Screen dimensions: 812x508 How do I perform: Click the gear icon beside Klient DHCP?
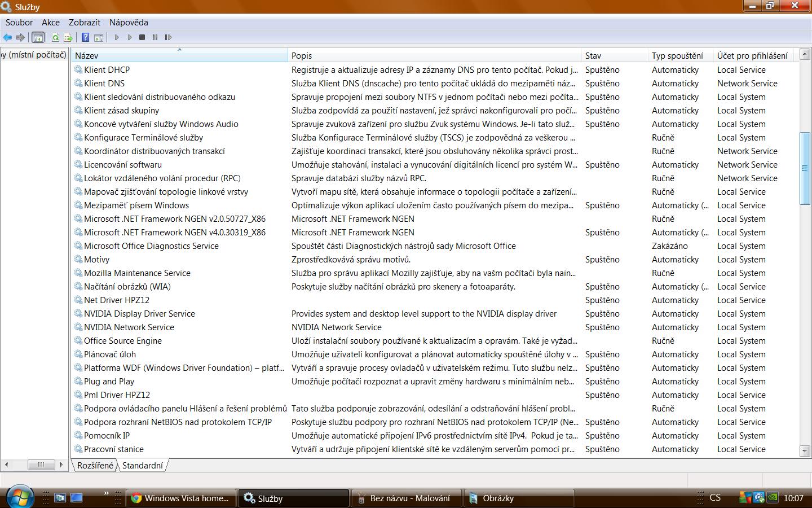point(78,70)
